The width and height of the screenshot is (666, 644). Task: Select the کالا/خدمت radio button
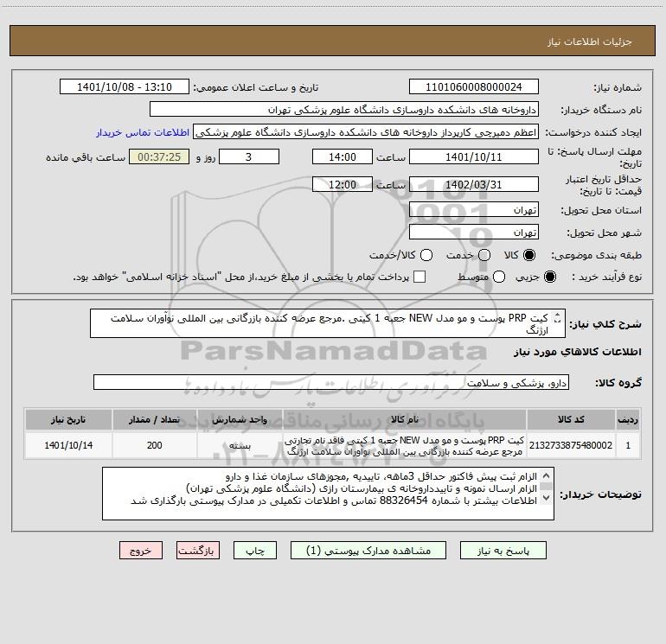(x=426, y=255)
